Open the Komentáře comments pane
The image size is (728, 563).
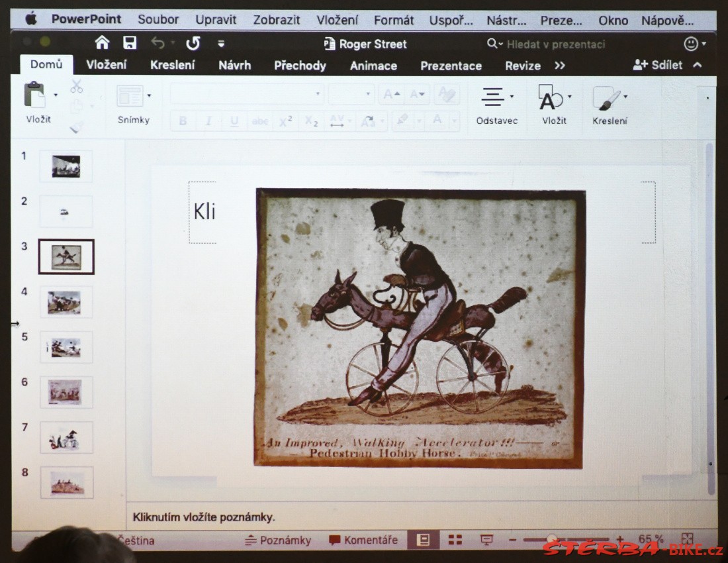[x=363, y=540]
